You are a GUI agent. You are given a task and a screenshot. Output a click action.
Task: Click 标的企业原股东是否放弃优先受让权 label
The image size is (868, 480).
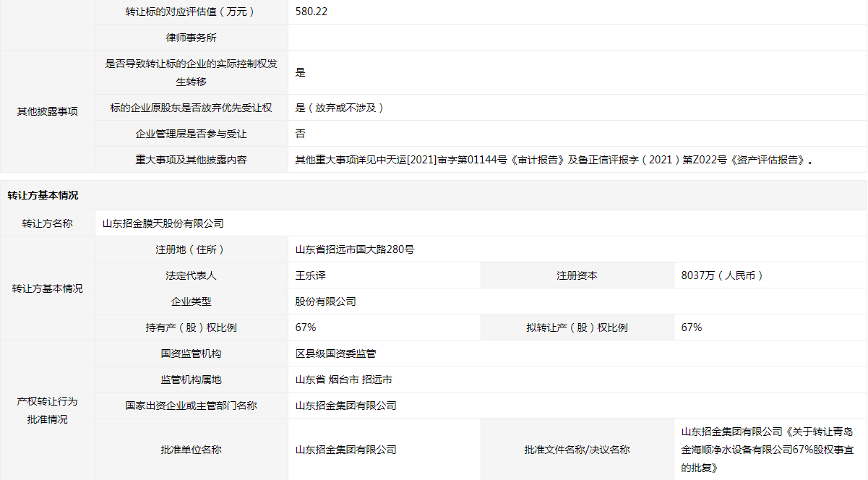[x=191, y=108]
